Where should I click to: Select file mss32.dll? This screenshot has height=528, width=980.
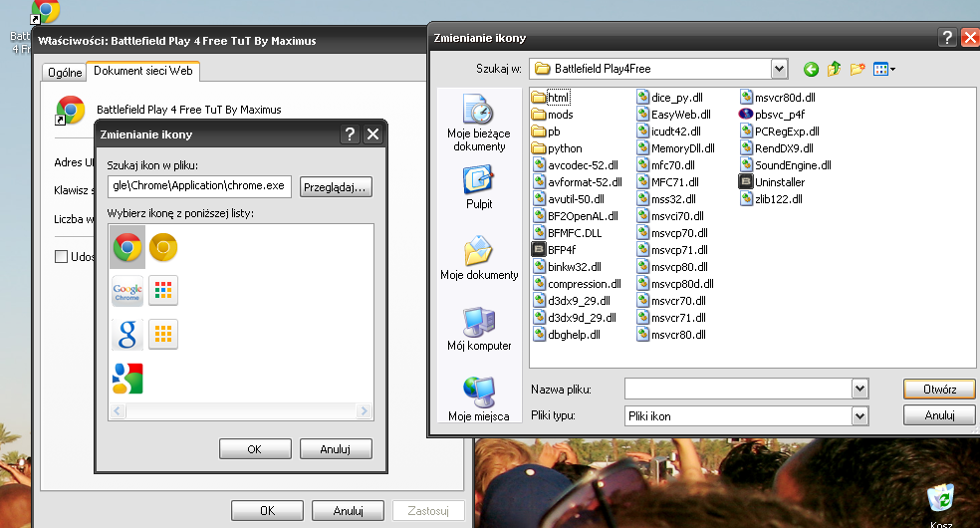pos(667,199)
